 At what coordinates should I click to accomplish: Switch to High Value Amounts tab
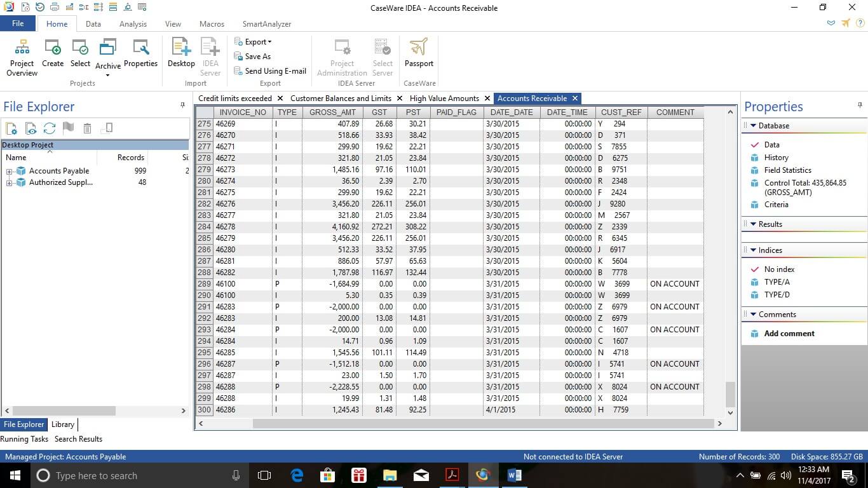click(444, 98)
